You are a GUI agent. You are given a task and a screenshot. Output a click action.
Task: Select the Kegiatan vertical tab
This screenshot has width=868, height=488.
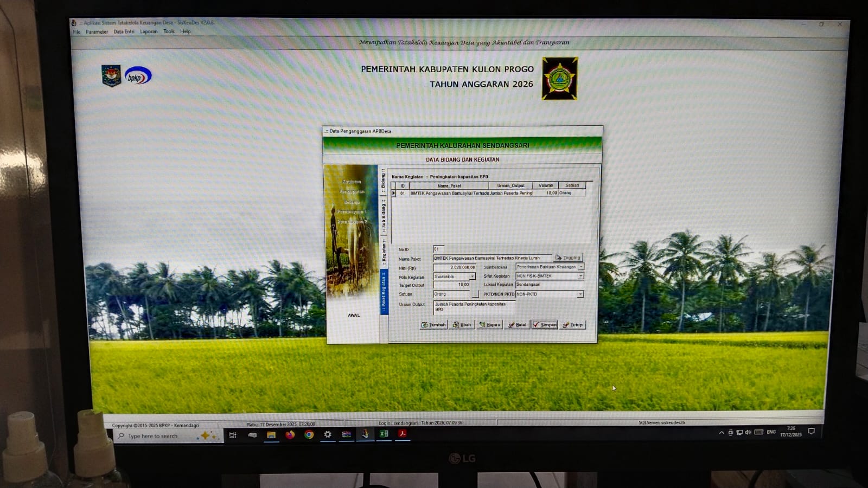point(384,252)
